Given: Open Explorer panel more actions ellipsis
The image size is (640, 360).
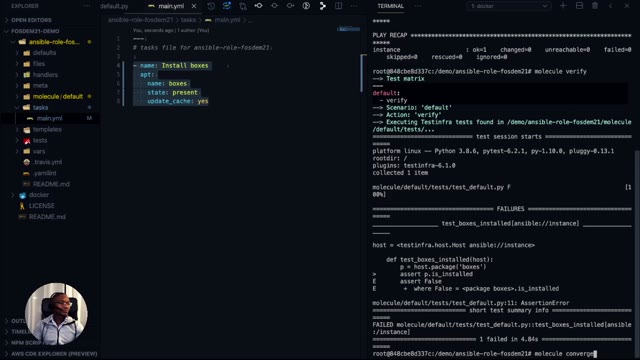Looking at the screenshot, I should click(x=87, y=6).
